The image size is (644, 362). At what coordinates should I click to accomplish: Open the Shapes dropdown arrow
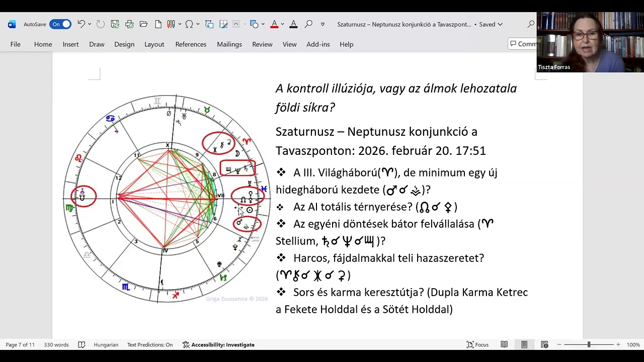(263, 24)
